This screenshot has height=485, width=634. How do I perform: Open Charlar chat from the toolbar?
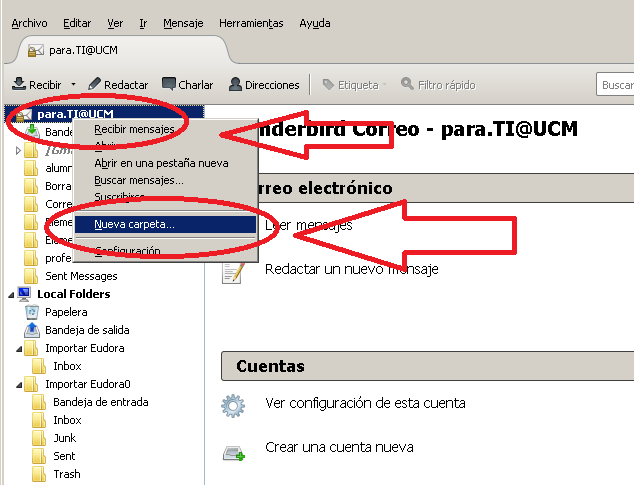(187, 85)
